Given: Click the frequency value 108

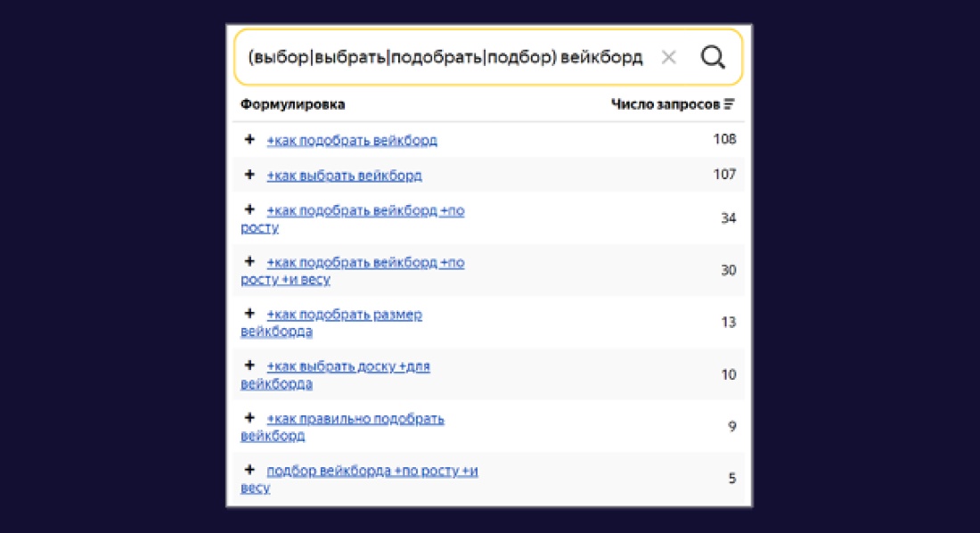Looking at the screenshot, I should (x=727, y=138).
